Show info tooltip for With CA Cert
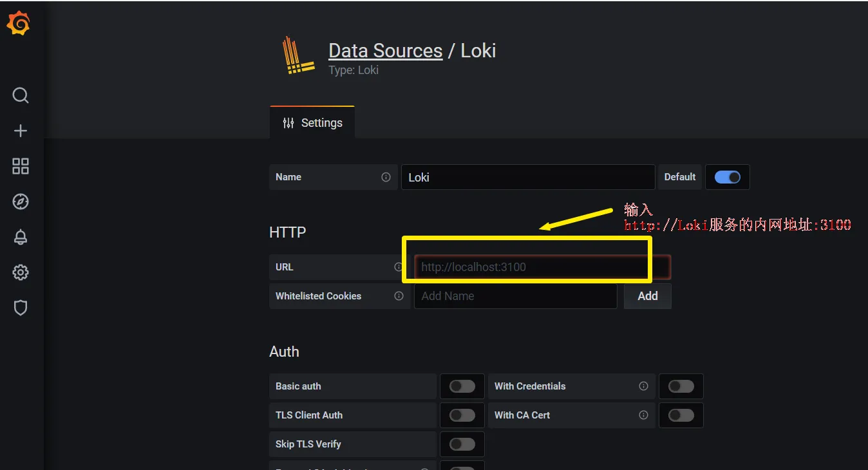This screenshot has height=470, width=868. 643,415
